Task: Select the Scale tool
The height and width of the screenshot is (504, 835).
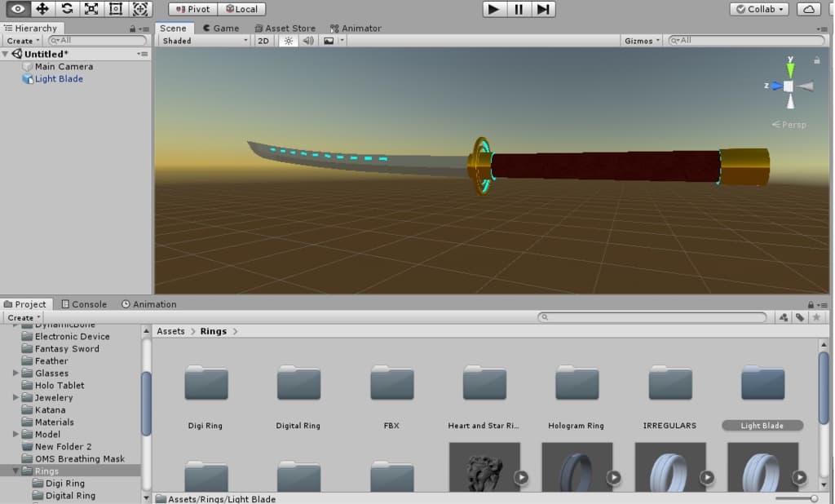Action: [91, 9]
